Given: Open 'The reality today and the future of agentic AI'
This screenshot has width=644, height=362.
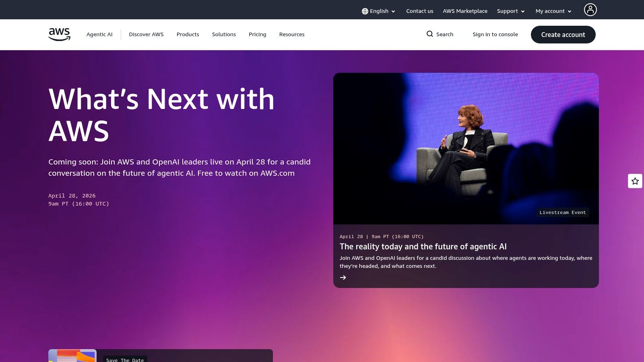Looking at the screenshot, I should click(x=423, y=247).
